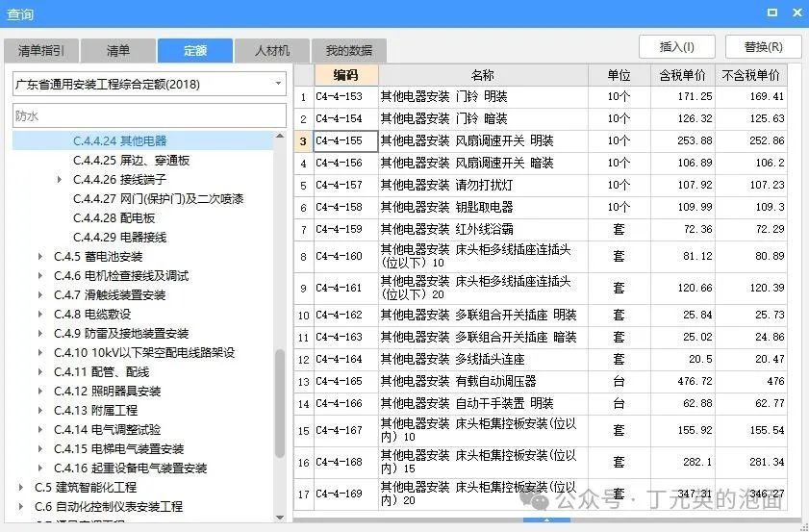This screenshot has width=809, height=532.
Task: Click the 防水 search input field
Action: (x=149, y=115)
